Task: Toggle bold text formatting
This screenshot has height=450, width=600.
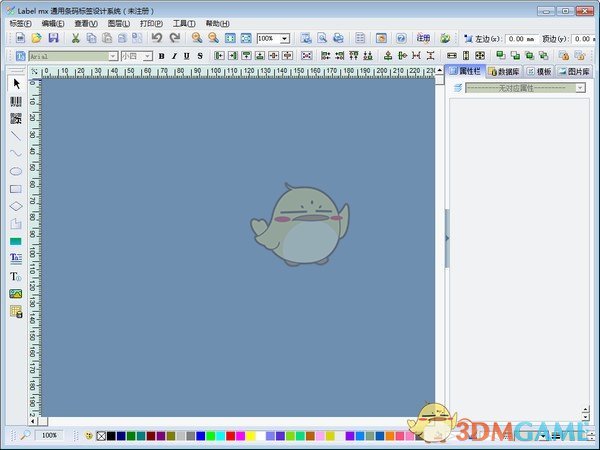Action: click(161, 56)
